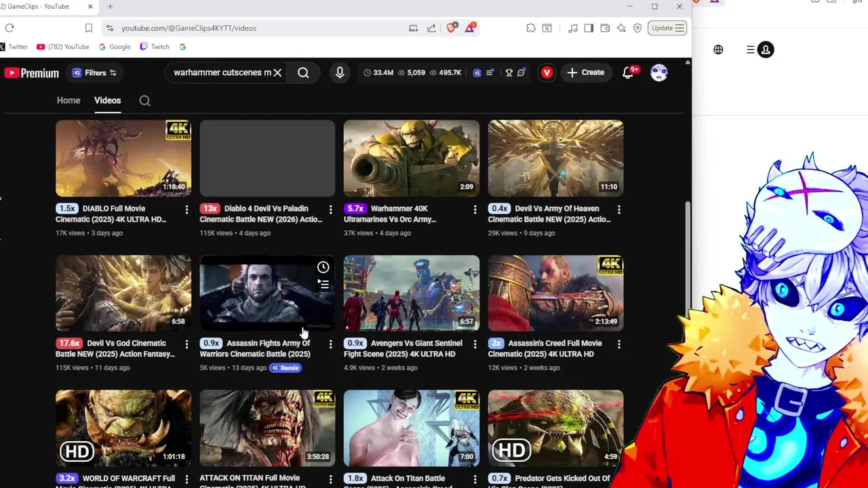The width and height of the screenshot is (868, 488).
Task: Open the Google bookmark
Action: tap(115, 47)
